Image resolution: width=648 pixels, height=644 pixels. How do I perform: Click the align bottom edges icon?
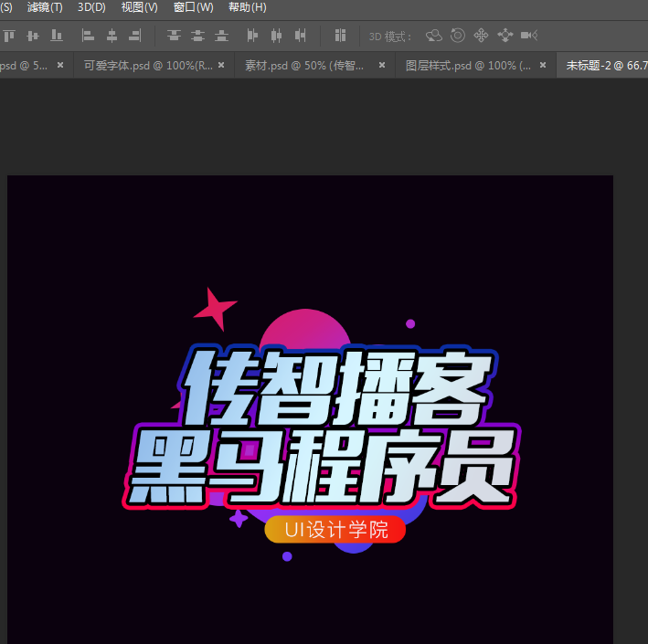point(57,36)
